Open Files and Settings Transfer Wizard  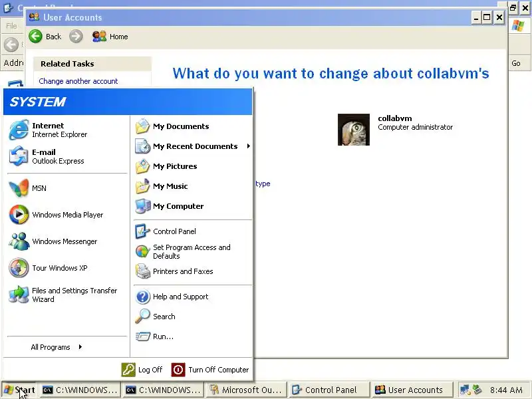[x=67, y=295]
